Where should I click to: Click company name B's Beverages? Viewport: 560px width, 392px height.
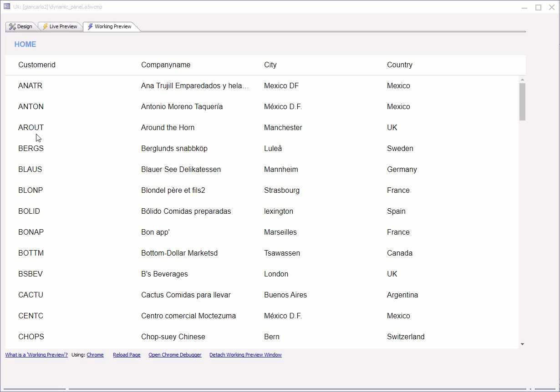pos(164,274)
